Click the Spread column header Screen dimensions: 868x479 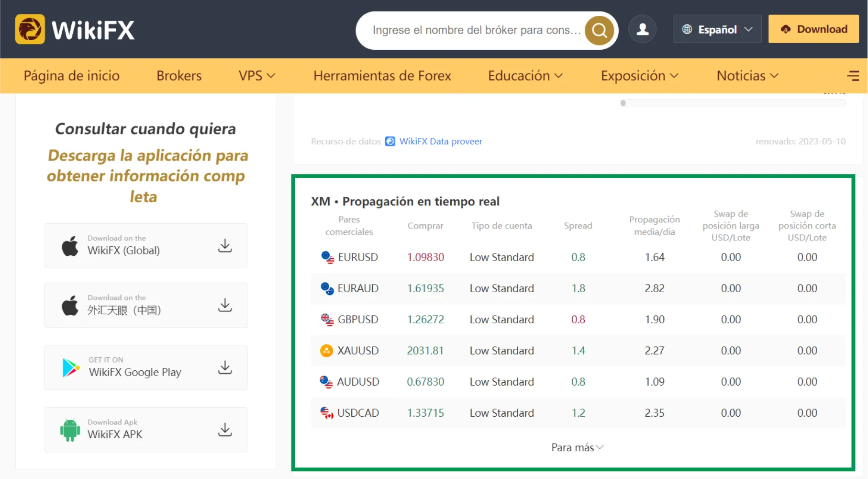[578, 226]
